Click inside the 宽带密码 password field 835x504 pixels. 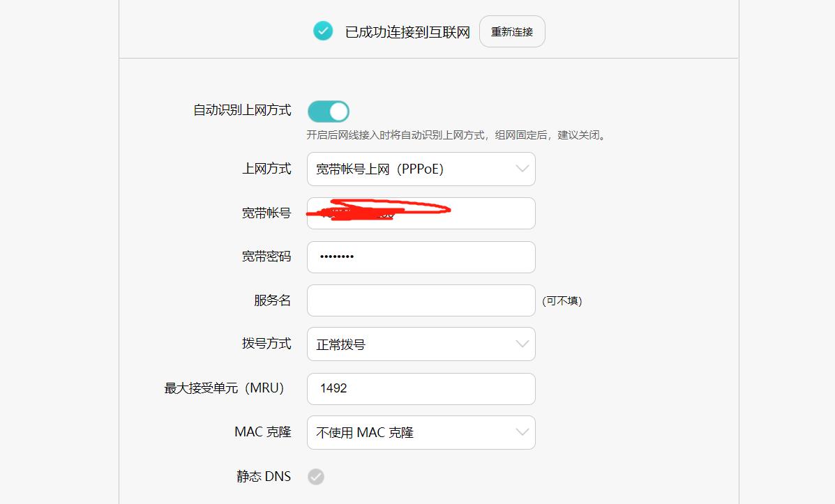(421, 257)
